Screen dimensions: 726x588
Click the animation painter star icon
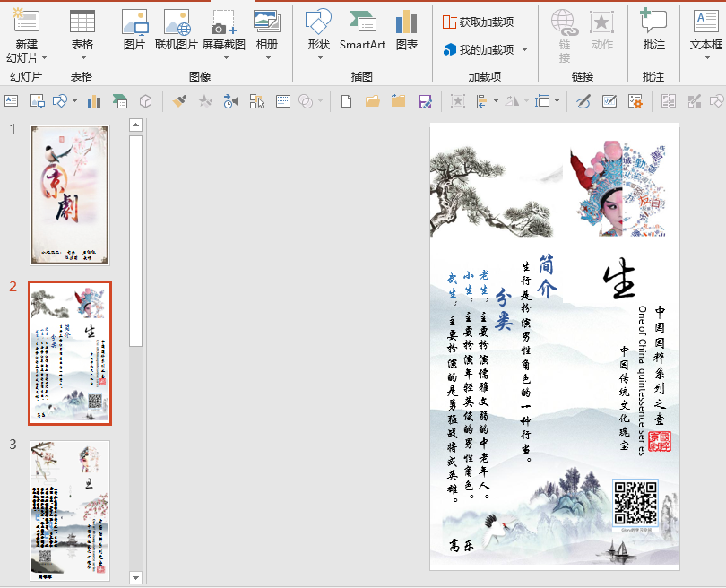tap(204, 101)
